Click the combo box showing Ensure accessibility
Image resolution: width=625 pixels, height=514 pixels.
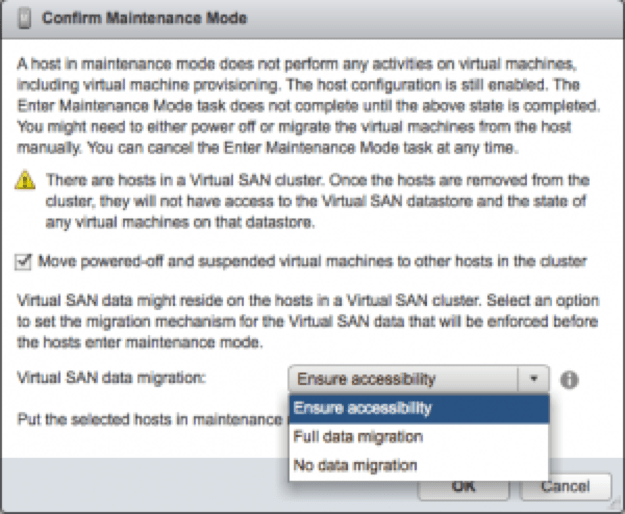(x=403, y=380)
